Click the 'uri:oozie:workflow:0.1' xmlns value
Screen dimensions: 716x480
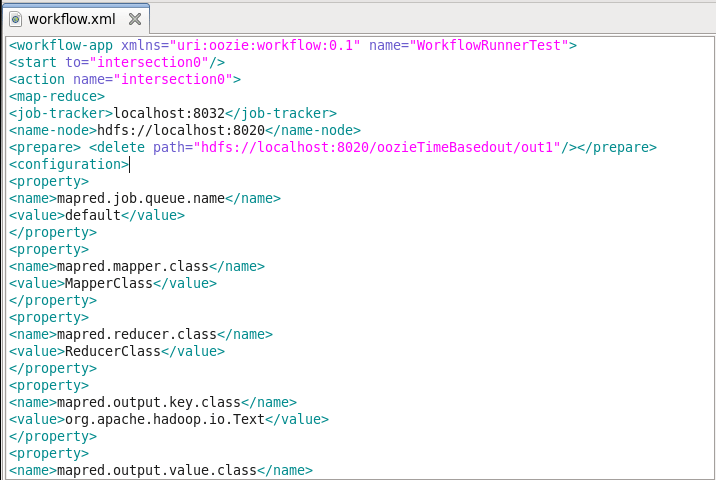tap(265, 45)
